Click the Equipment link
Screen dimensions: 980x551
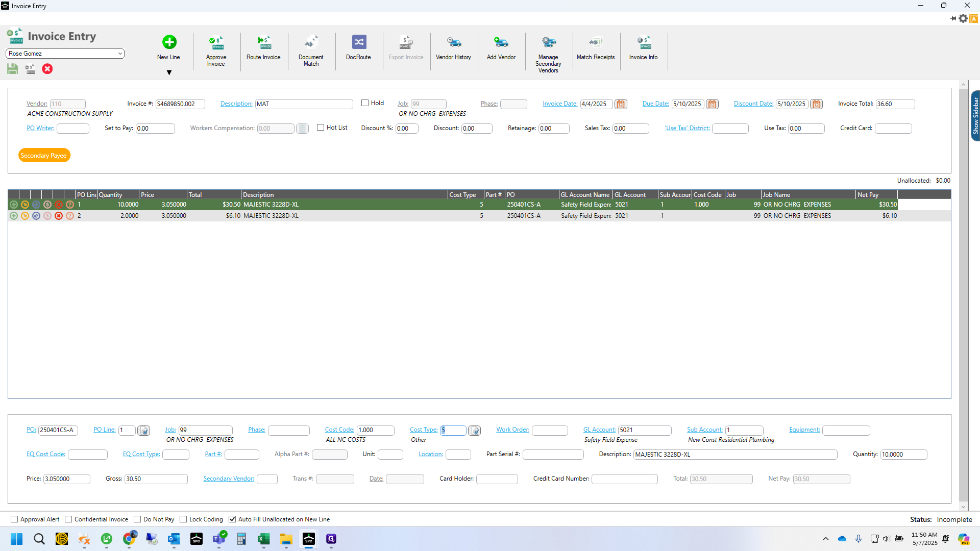coord(804,430)
